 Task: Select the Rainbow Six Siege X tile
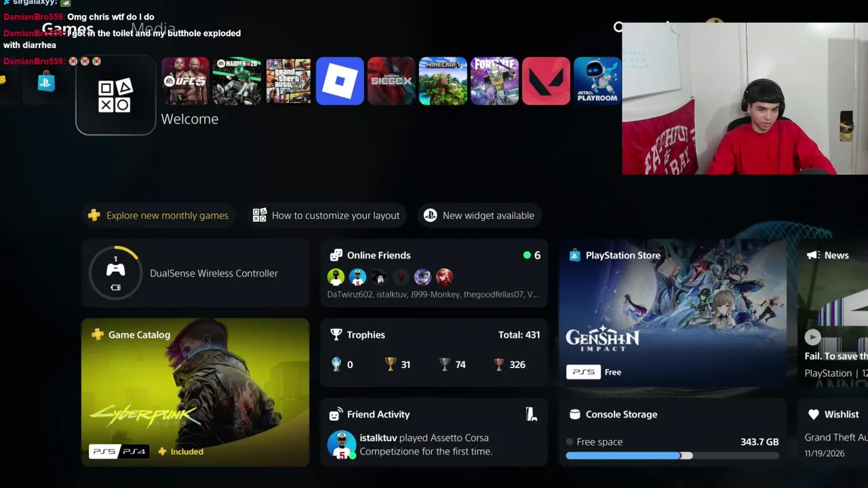click(x=391, y=81)
